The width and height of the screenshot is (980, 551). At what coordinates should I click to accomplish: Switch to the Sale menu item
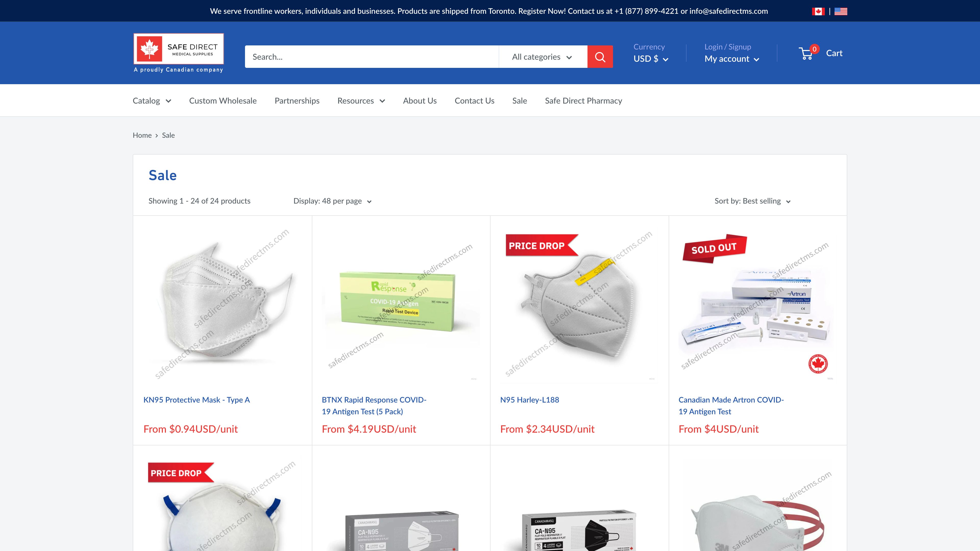tap(519, 101)
